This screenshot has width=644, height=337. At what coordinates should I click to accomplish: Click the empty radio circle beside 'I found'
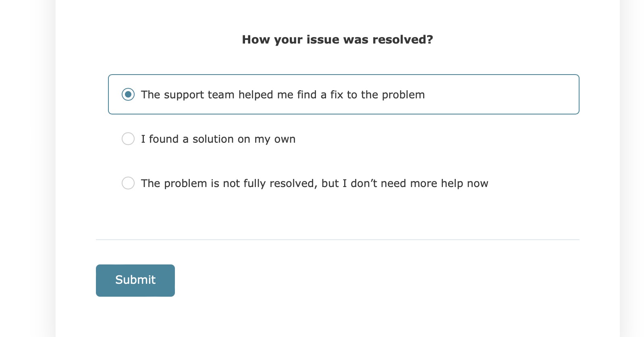point(128,139)
